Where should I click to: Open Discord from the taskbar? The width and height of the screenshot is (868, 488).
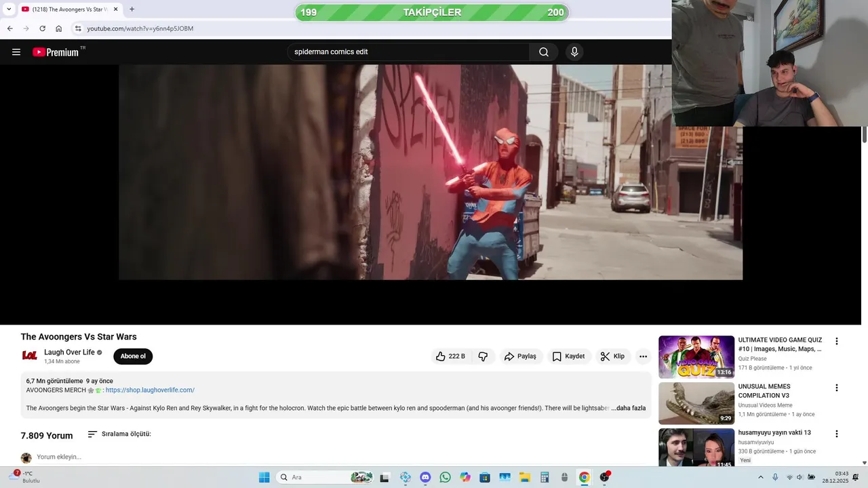[x=425, y=477]
